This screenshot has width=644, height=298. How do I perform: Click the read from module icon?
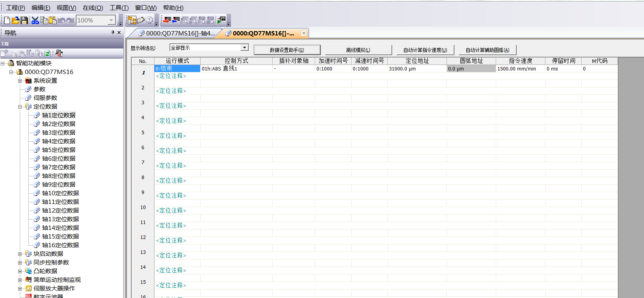(x=176, y=20)
